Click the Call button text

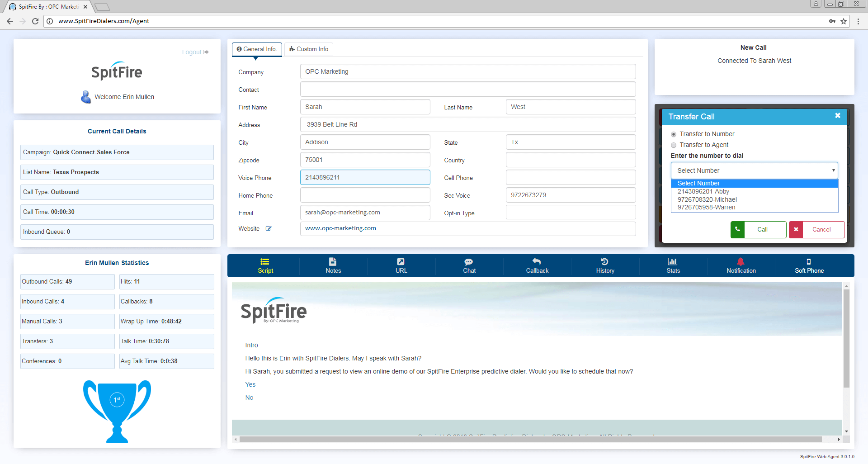[x=762, y=229]
